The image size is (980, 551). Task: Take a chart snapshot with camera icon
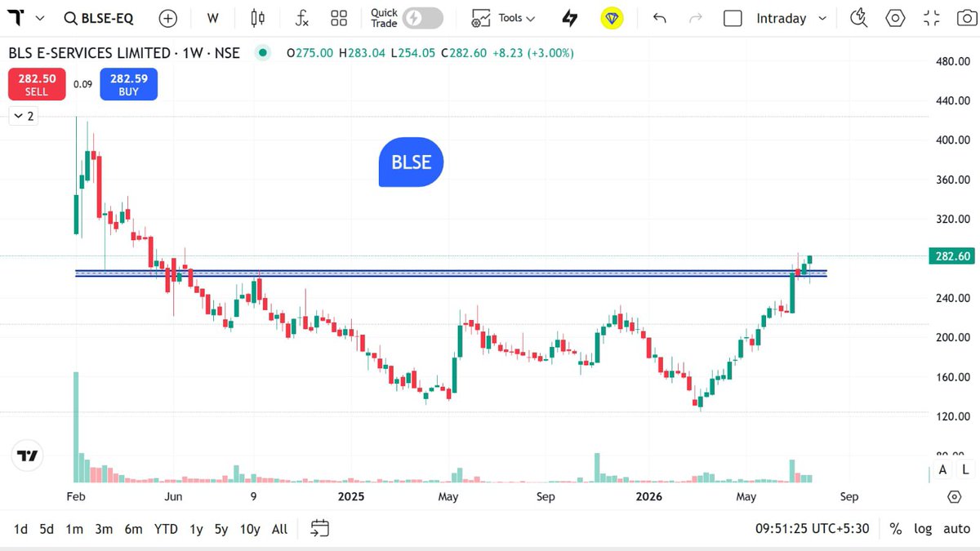[965, 18]
